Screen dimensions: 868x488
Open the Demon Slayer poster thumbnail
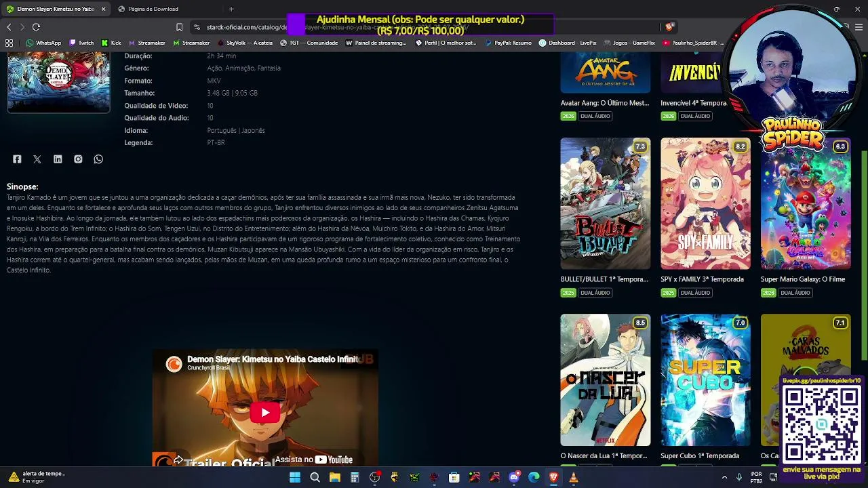[x=58, y=83]
